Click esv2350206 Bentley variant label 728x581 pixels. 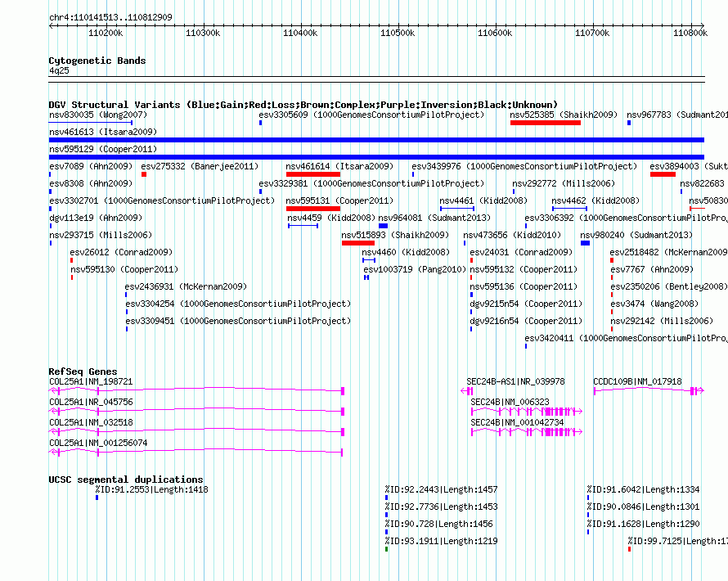coord(669,286)
